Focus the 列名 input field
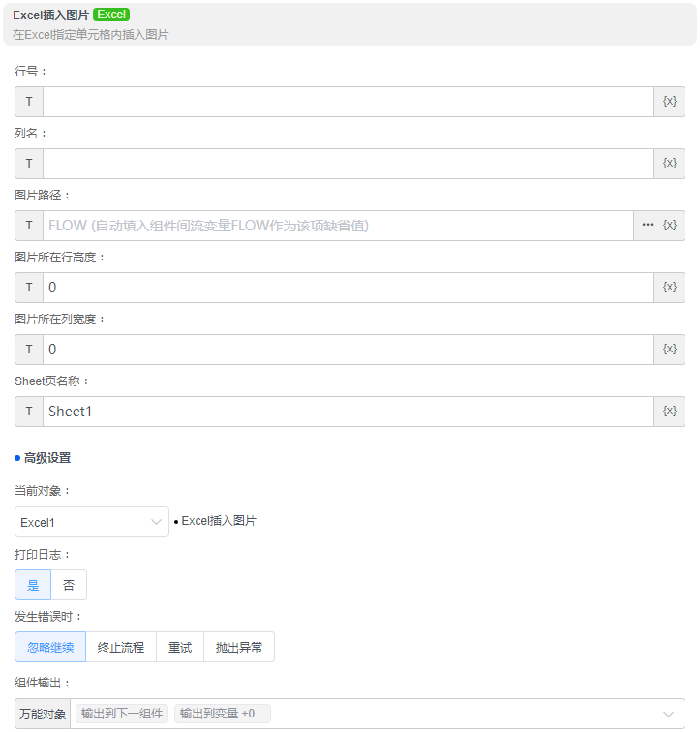 tap(348, 164)
